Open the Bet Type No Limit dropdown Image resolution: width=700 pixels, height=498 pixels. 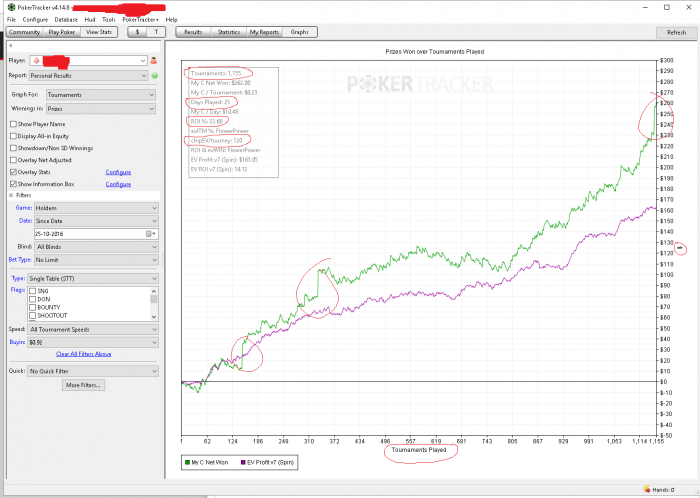[96, 260]
